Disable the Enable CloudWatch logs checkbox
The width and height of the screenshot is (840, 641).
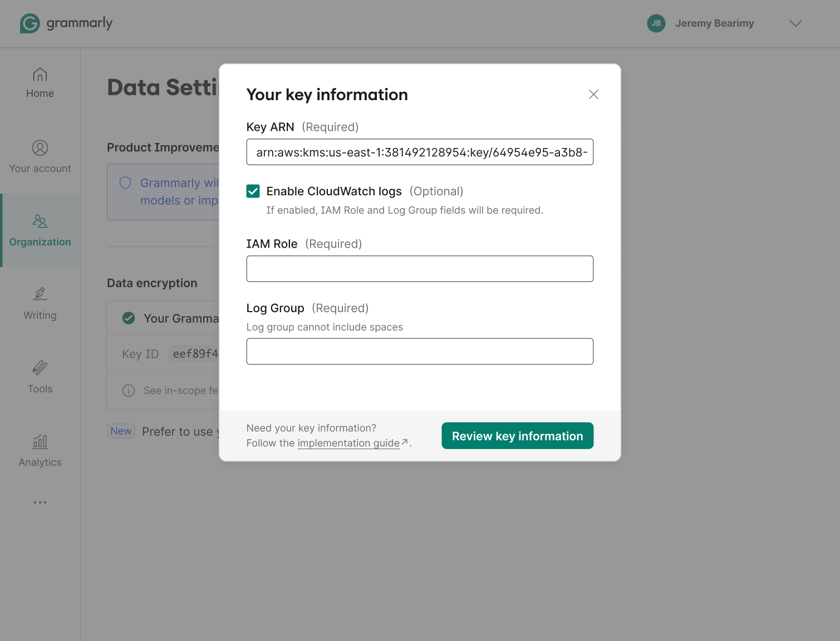(x=253, y=191)
